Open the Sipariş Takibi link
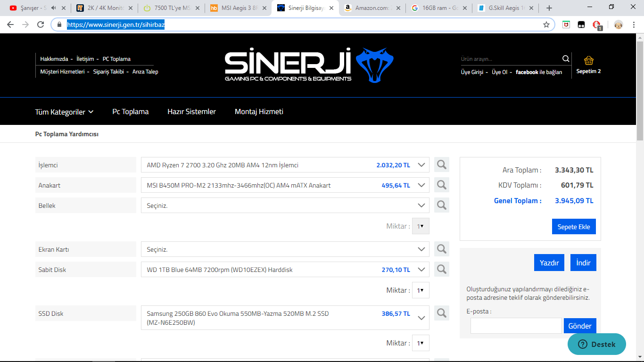 108,72
